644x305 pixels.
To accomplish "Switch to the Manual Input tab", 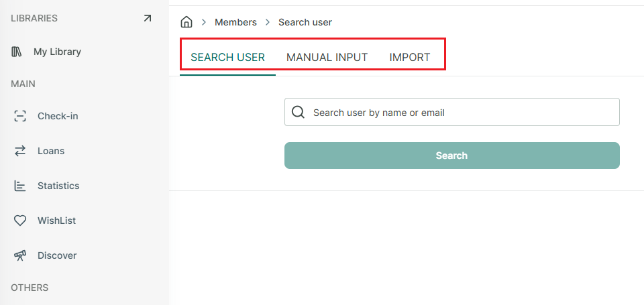I will 327,57.
